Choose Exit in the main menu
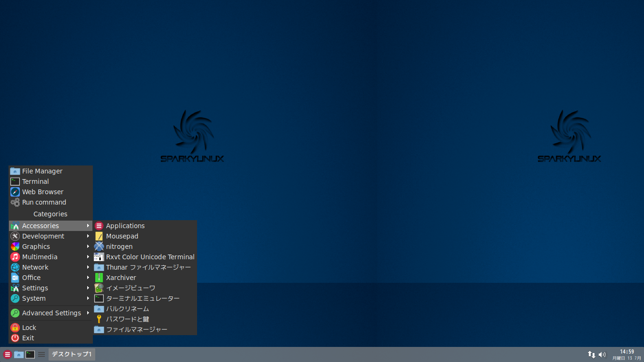This screenshot has height=362, width=644. 50,338
